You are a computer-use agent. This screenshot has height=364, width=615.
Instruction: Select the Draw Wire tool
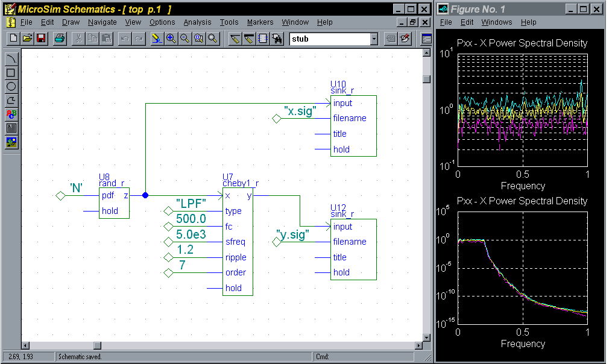pyautogui.click(x=235, y=39)
